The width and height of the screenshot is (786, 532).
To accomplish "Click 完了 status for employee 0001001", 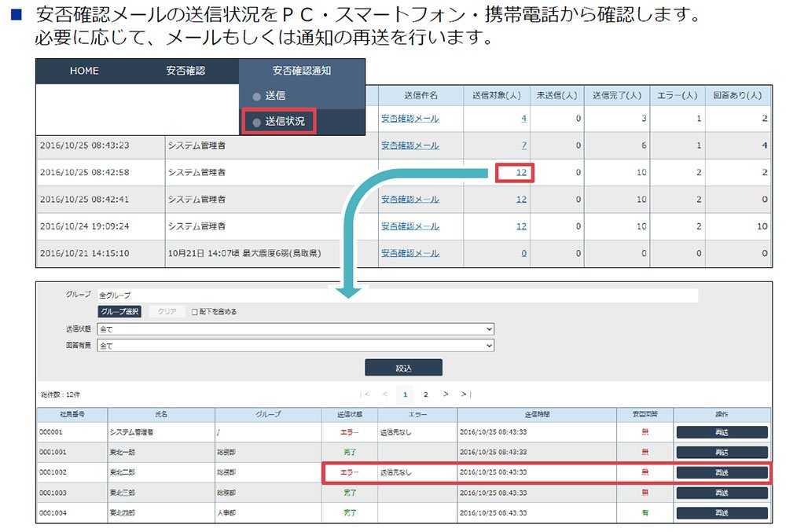I will [350, 453].
